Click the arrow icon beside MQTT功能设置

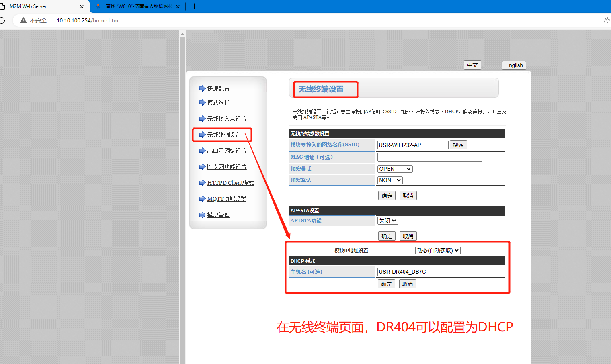202,199
